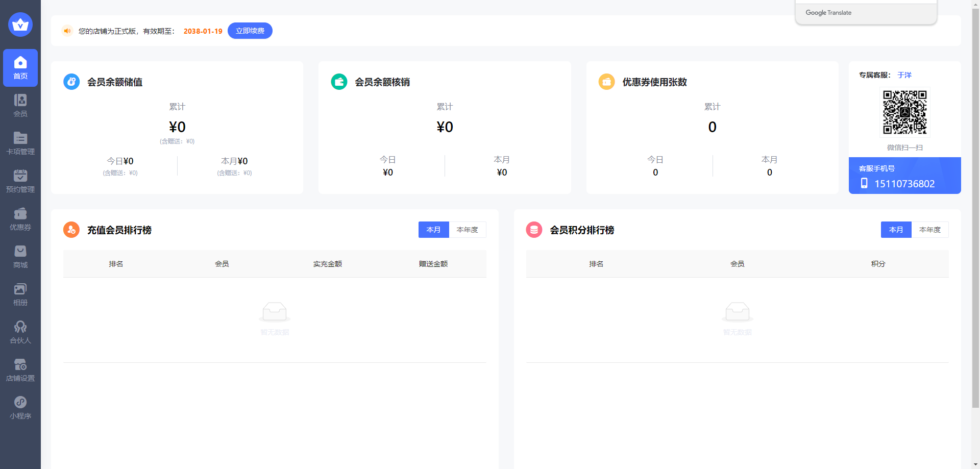Click the customer service name 于洋 link
This screenshot has width=980, height=469.
[904, 75]
